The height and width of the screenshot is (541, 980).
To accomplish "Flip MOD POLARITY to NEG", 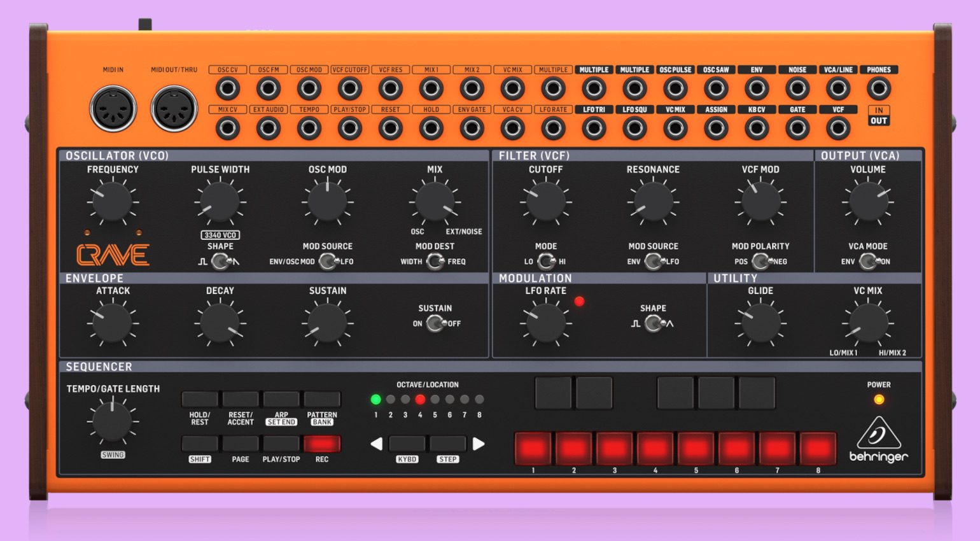I will [x=767, y=260].
